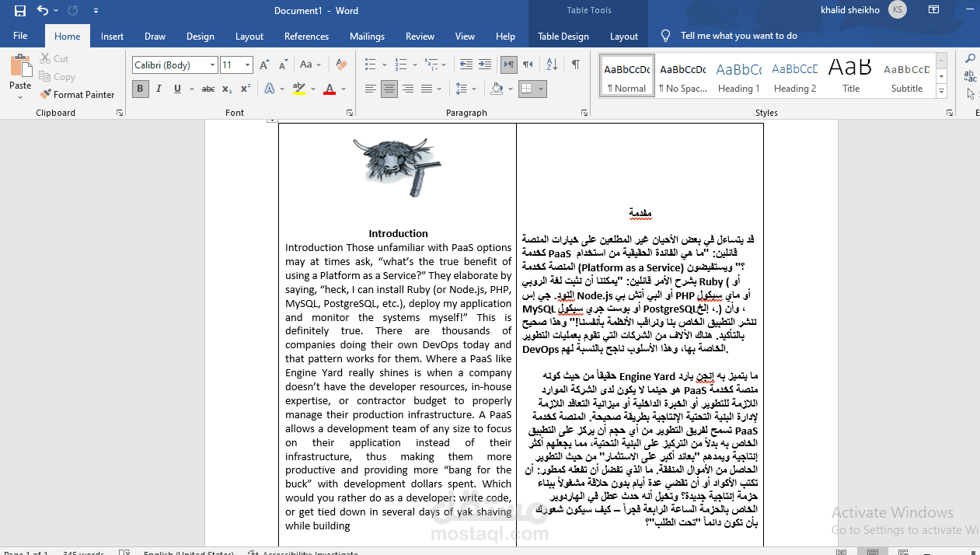Open the Table Design tab
Image resolution: width=980 pixels, height=555 pixels.
click(x=563, y=36)
